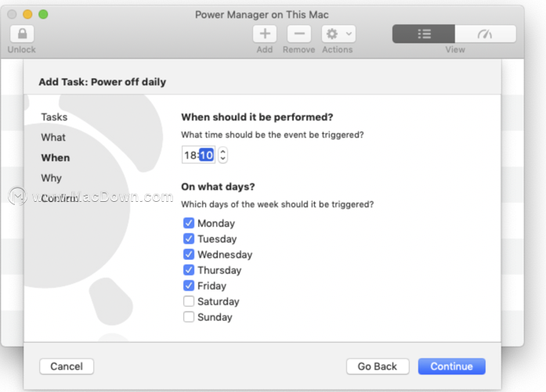Enable the Saturday checkbox
Image resolution: width=546 pixels, height=392 pixels.
pyautogui.click(x=188, y=301)
